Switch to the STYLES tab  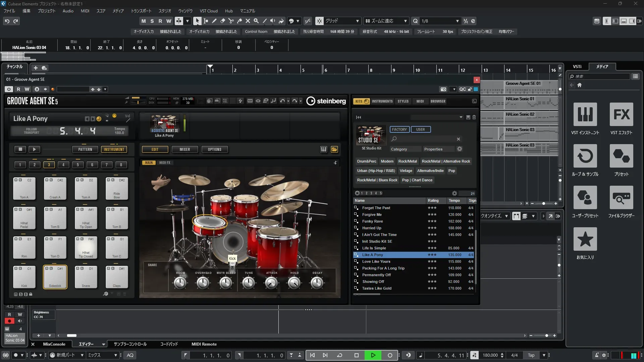click(403, 101)
